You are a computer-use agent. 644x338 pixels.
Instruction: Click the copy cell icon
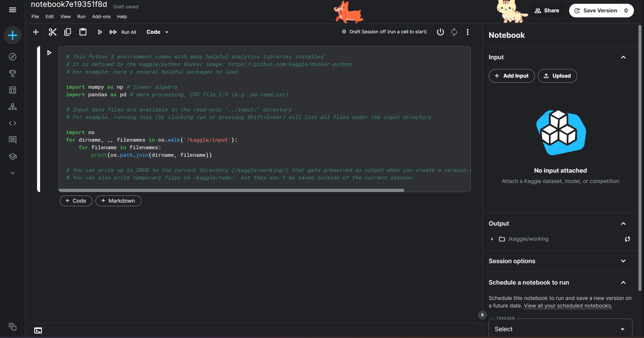pos(68,32)
